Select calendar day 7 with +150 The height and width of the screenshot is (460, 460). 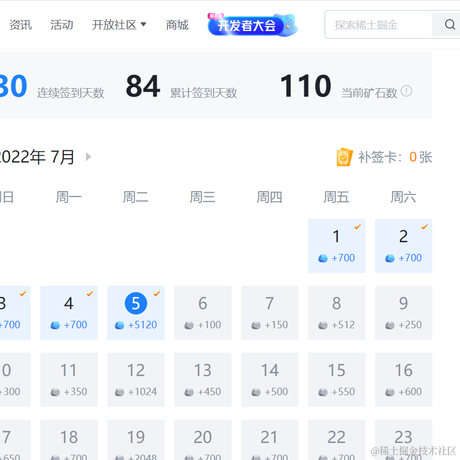point(270,313)
